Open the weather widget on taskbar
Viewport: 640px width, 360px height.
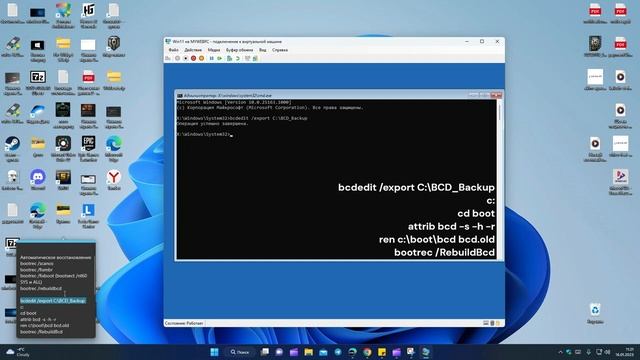pyautogui.click(x=18, y=352)
